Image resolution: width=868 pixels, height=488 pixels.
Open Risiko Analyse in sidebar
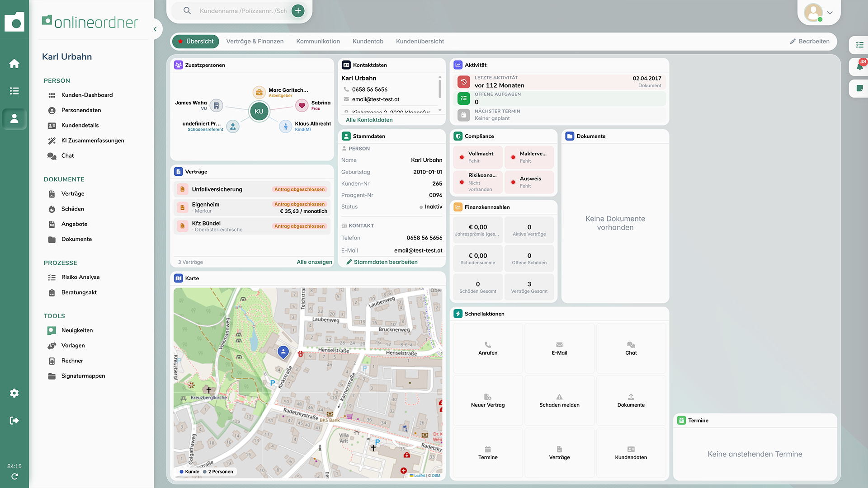coord(80,277)
